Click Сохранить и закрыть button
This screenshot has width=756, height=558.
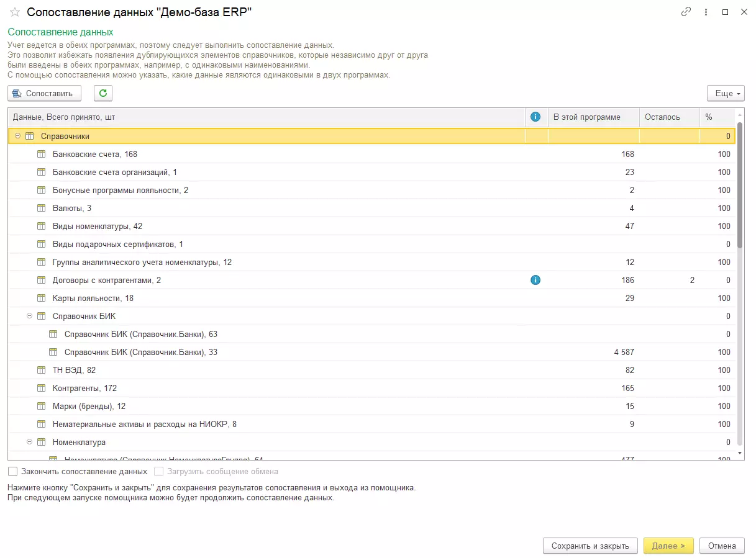click(590, 546)
